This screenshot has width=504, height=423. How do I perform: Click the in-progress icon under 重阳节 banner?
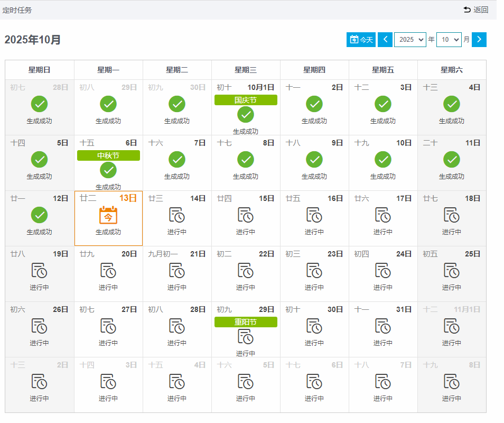[246, 336]
